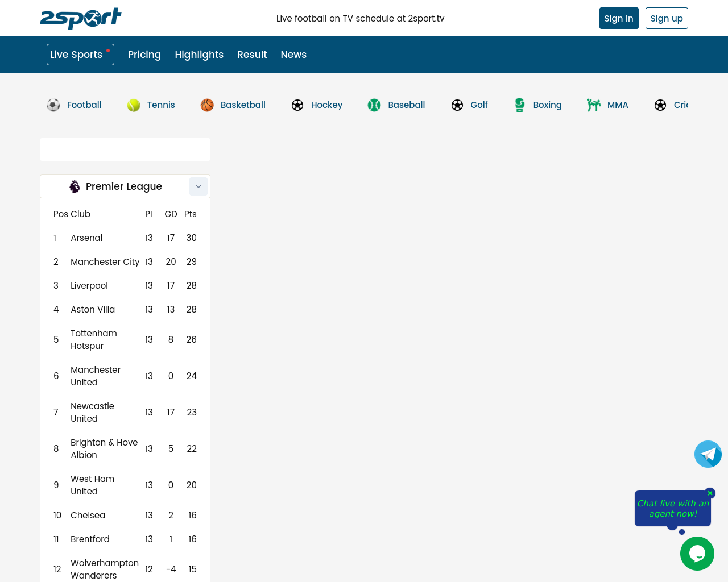
Task: Select the MMA fighter icon
Action: click(594, 105)
